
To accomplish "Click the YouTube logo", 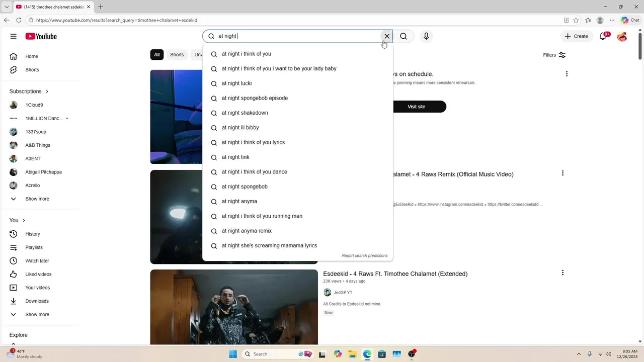I will tap(41, 36).
